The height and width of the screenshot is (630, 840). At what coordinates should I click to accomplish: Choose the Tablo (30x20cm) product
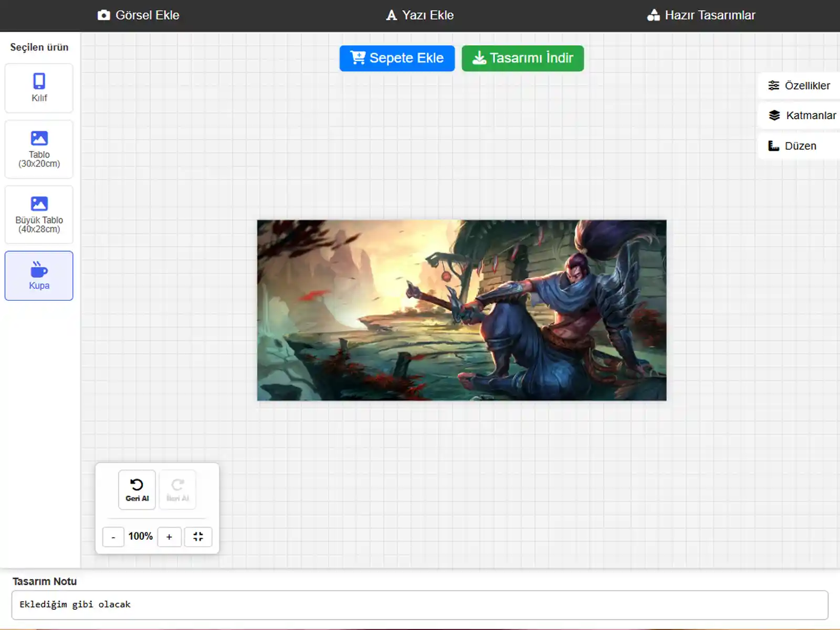pyautogui.click(x=39, y=149)
